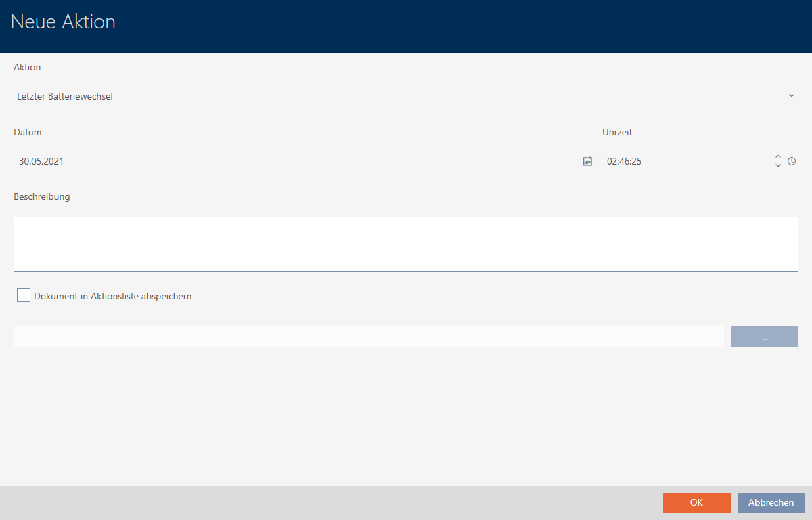The height and width of the screenshot is (520, 812).
Task: Increase time with the up arrow
Action: coord(778,157)
